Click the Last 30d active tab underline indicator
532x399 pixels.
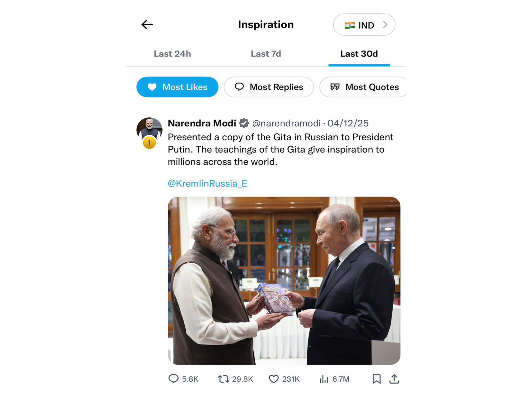point(359,66)
